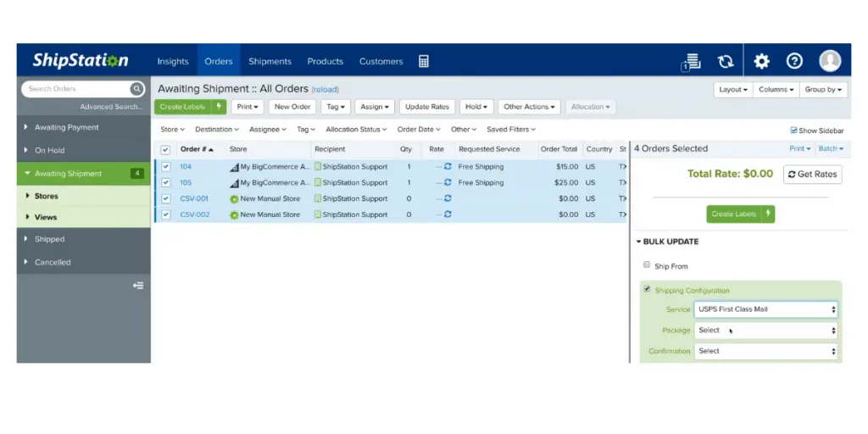Refresh rate for order 105
This screenshot has height=434, width=868.
448,182
